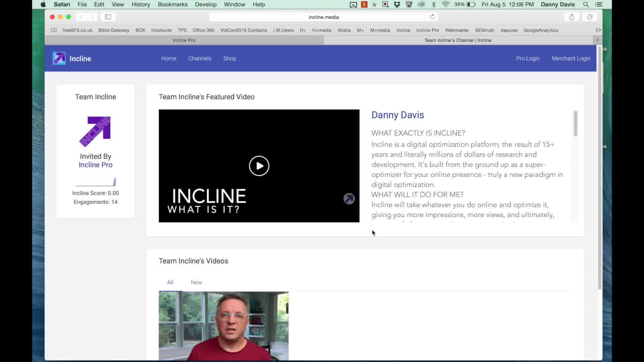The width and height of the screenshot is (644, 362).
Task: Open the Bible Gateway bookmark
Action: (x=114, y=30)
